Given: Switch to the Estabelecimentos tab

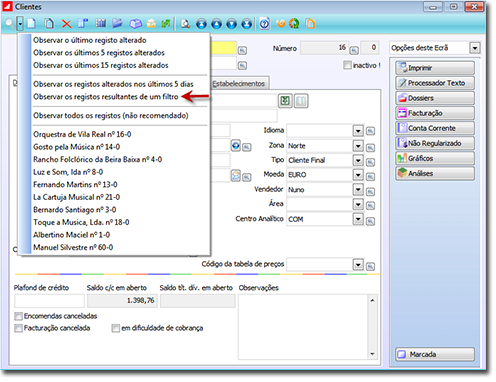Looking at the screenshot, I should click(x=239, y=84).
